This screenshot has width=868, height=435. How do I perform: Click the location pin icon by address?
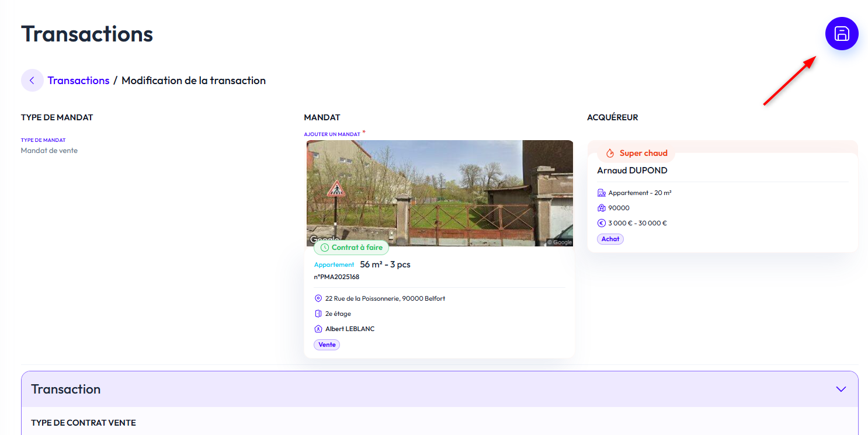[318, 298]
